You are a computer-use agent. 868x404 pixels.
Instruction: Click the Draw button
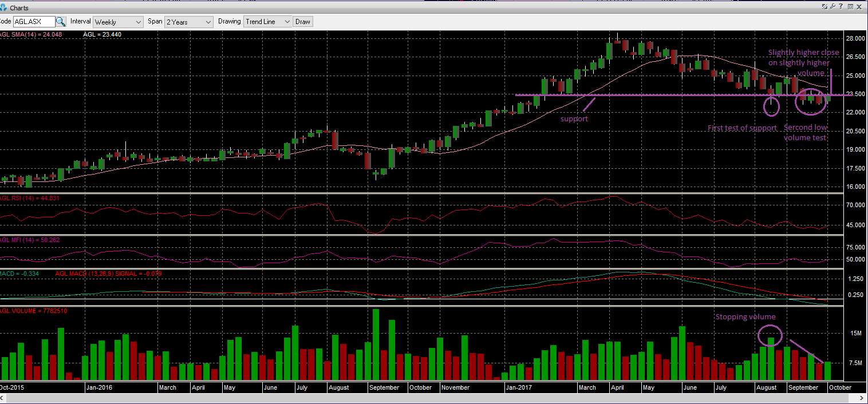[x=303, y=22]
